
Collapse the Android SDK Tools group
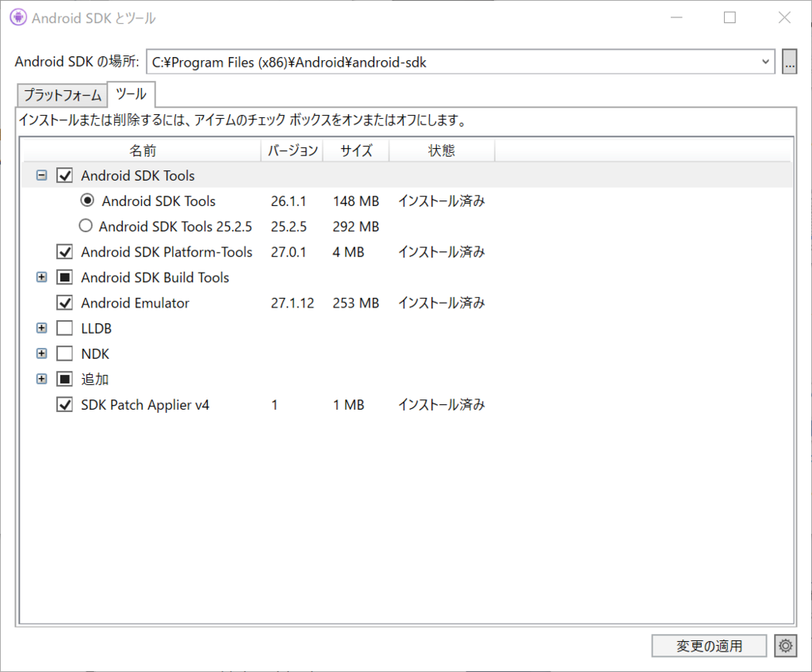click(41, 175)
